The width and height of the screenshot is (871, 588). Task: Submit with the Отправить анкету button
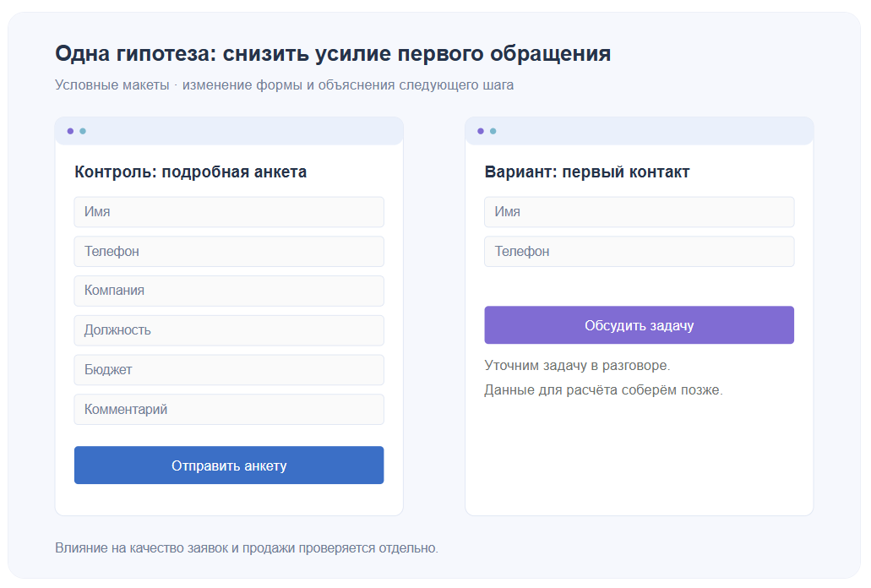229,465
